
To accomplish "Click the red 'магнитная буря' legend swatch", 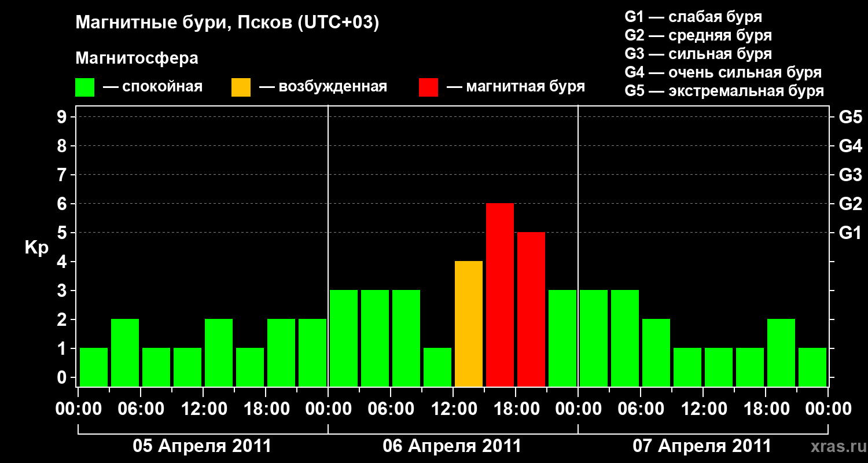I will (428, 87).
